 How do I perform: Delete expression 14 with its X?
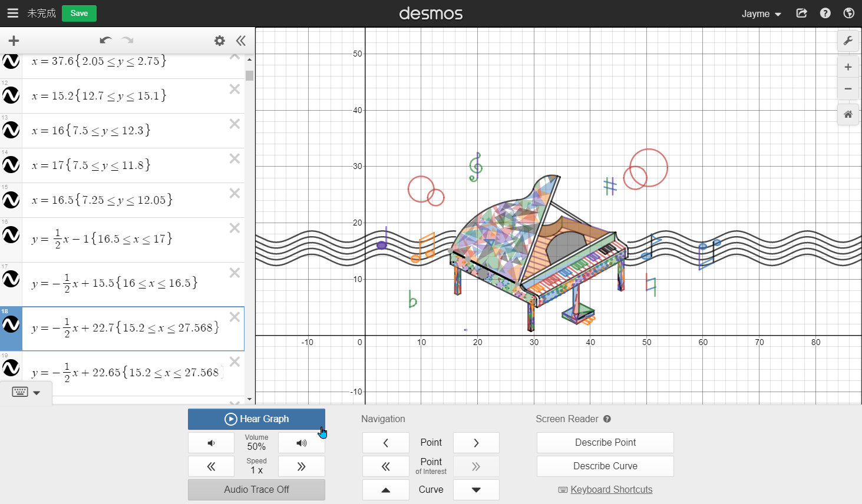[x=235, y=158]
